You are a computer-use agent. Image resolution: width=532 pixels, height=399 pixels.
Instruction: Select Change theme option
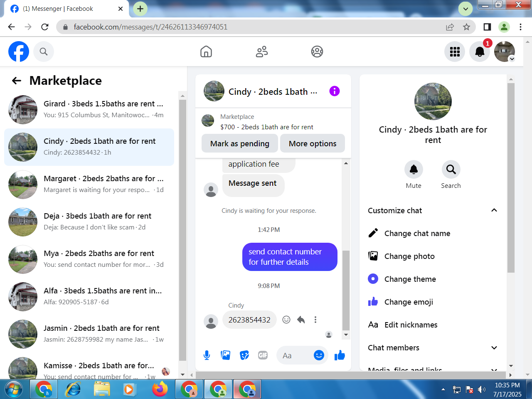click(x=432, y=279)
